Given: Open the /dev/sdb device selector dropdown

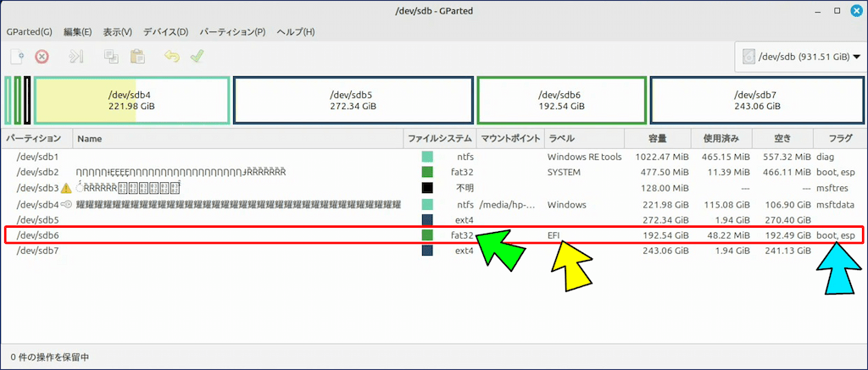Looking at the screenshot, I should [x=795, y=57].
